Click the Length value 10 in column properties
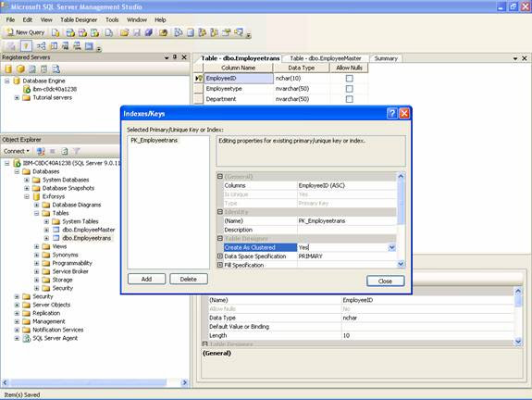The image size is (532, 400). (427, 335)
